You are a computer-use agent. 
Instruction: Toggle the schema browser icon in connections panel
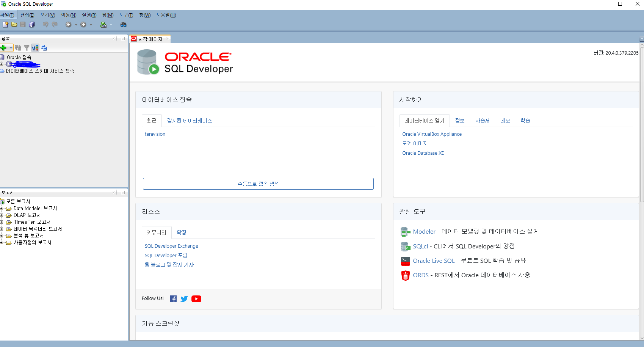click(35, 48)
